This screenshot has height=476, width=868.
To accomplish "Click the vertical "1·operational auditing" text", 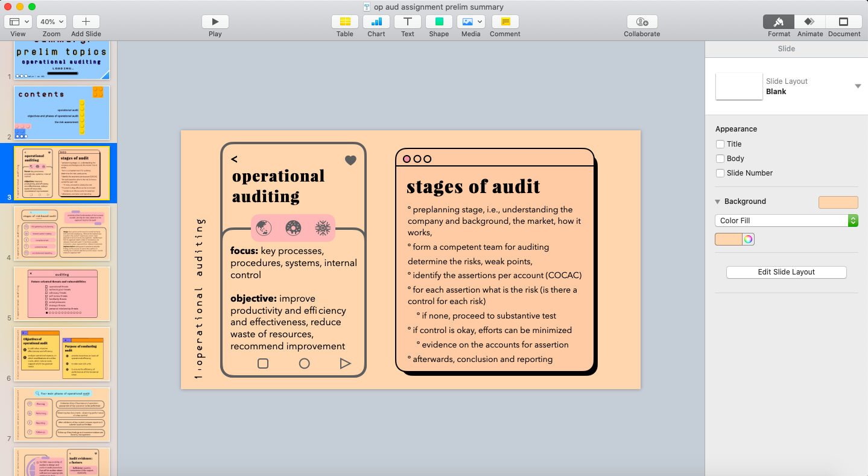I will [199, 298].
